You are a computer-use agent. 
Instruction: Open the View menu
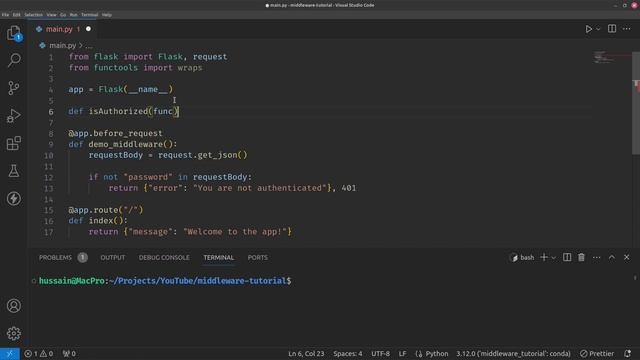pos(51,15)
